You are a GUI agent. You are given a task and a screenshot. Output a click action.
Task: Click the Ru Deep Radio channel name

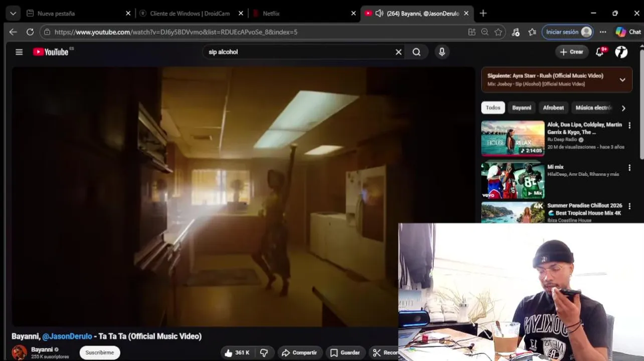click(x=562, y=139)
